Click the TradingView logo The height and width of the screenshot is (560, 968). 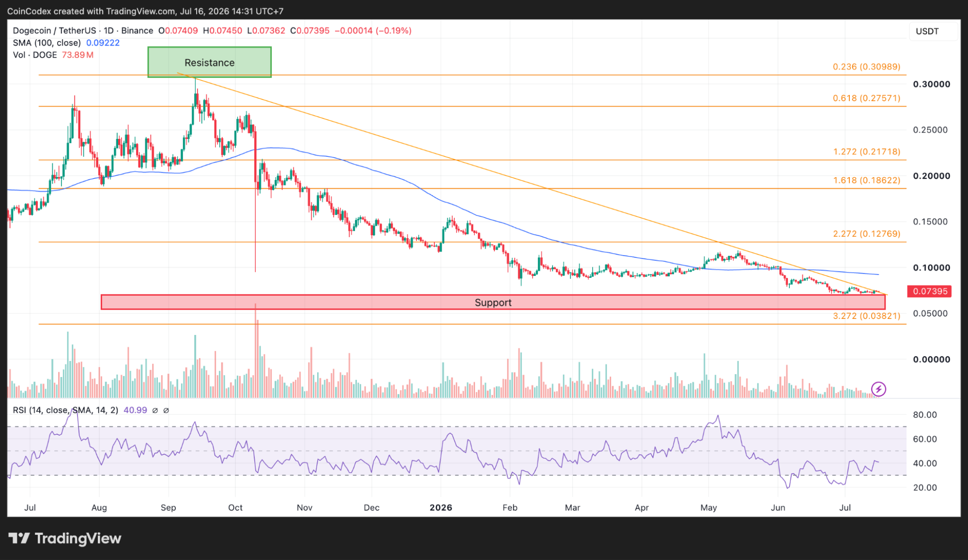[65, 538]
